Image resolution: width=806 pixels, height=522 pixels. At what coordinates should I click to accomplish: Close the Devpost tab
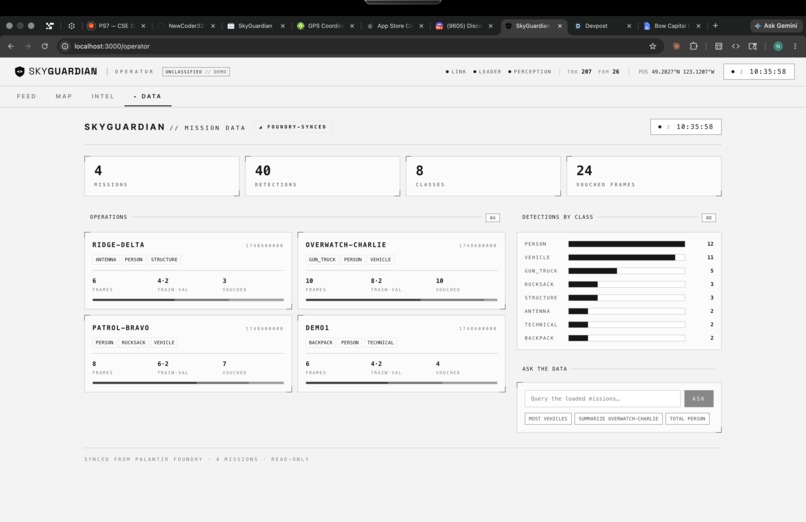pyautogui.click(x=629, y=26)
